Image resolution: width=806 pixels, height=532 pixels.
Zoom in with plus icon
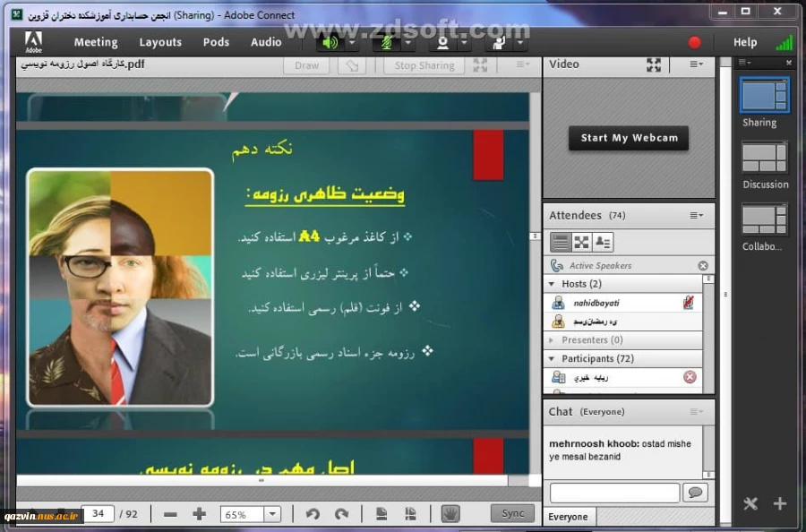point(200,514)
